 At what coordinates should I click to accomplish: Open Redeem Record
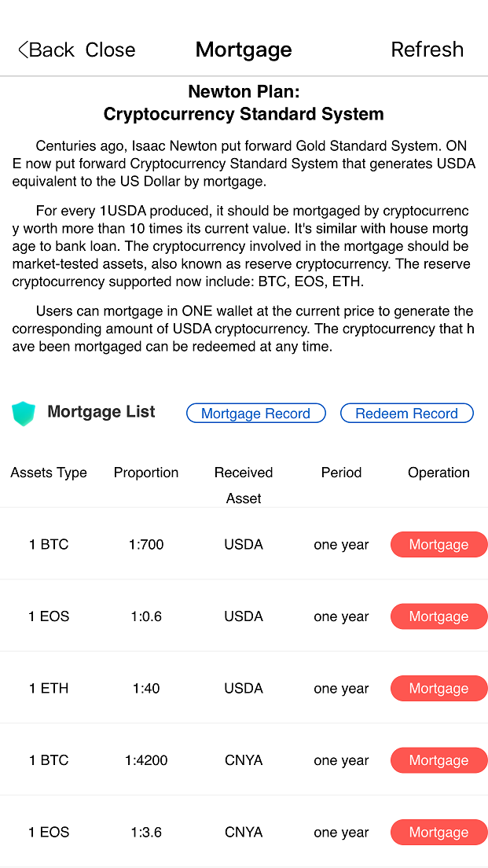click(x=406, y=414)
